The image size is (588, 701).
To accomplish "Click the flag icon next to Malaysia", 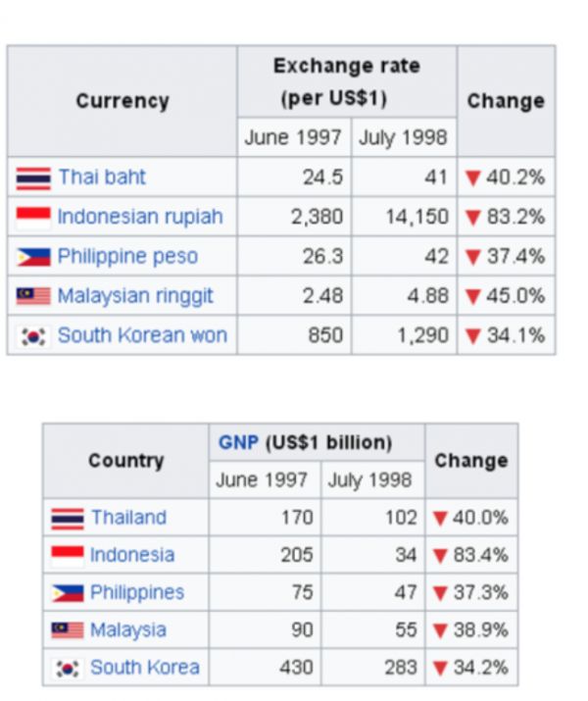I will coord(68,630).
